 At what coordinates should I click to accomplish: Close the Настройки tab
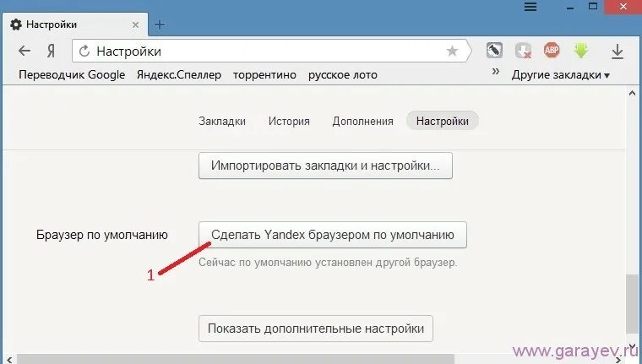point(135,25)
